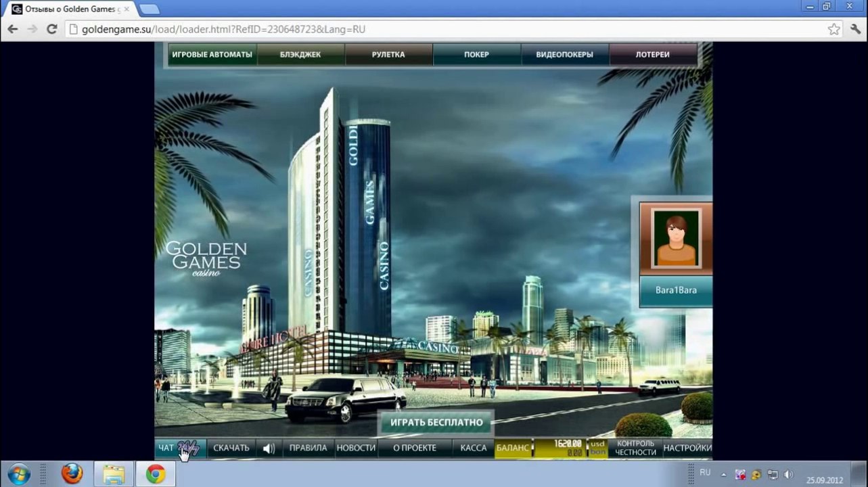Open the О ПРОЕКТЕ page
This screenshot has width=868, height=487.
click(415, 448)
